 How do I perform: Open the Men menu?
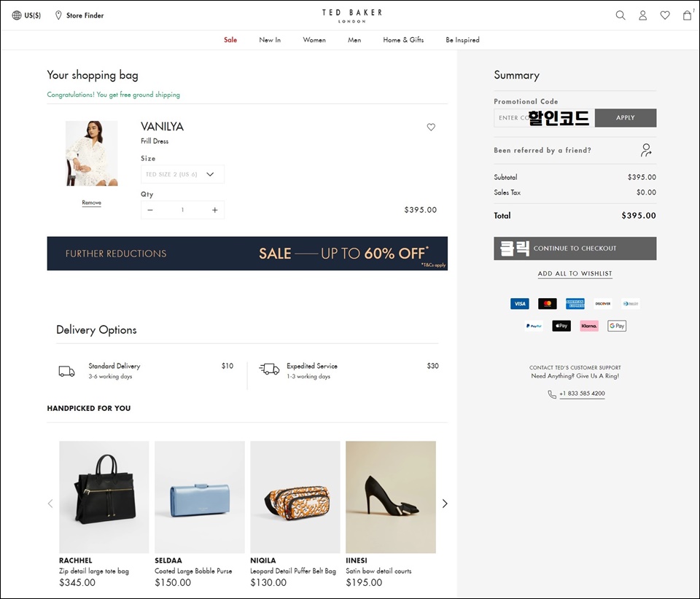tap(354, 39)
